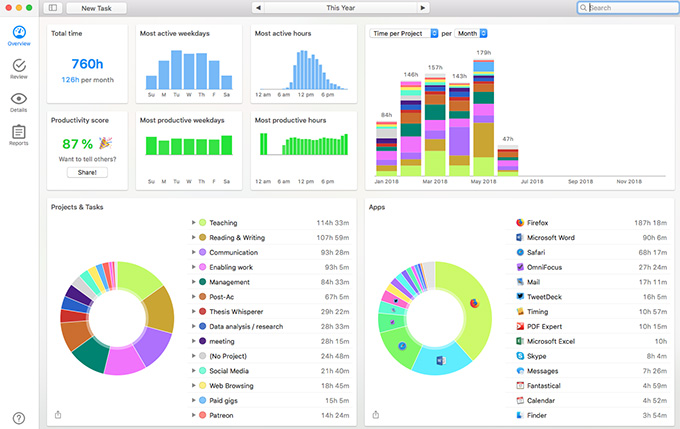Open the Details section in sidebar

click(x=19, y=101)
